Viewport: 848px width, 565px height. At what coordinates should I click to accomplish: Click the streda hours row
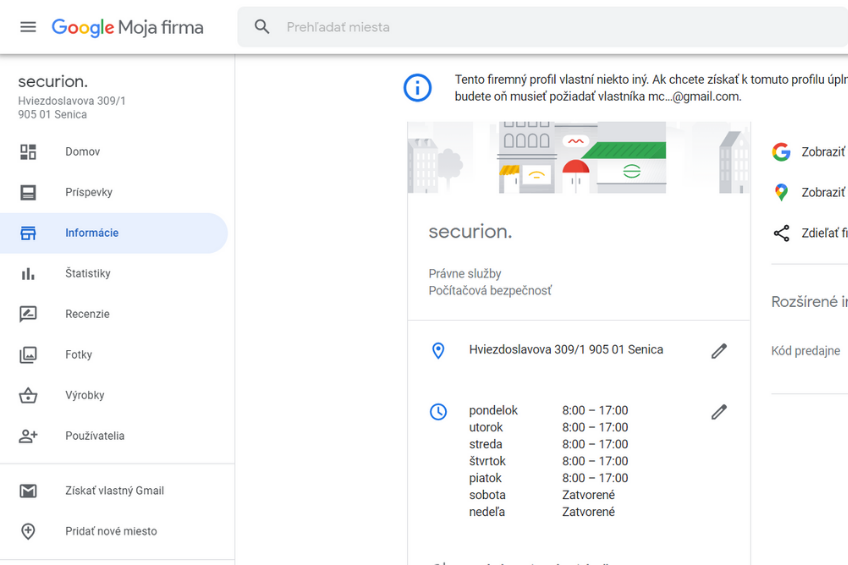[548, 444]
